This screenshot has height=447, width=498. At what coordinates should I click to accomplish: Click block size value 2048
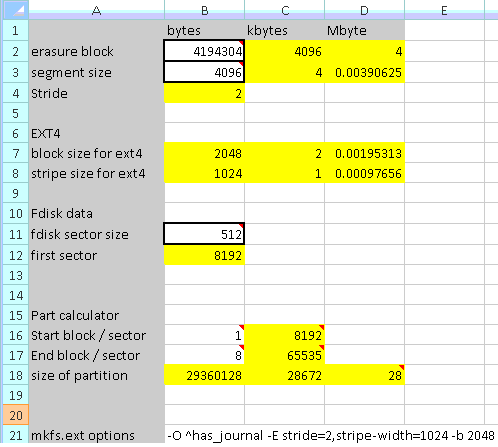204,153
